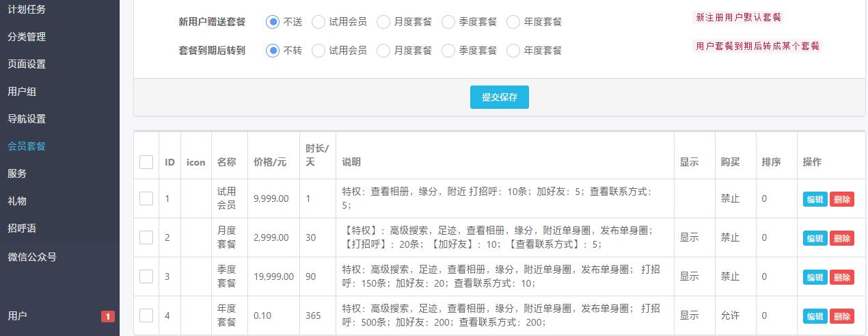Edit the 试用会员 package

pyautogui.click(x=815, y=199)
